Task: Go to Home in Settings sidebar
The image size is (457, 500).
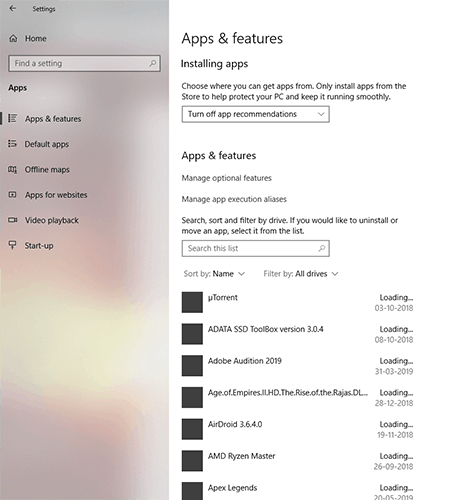Action: point(36,38)
